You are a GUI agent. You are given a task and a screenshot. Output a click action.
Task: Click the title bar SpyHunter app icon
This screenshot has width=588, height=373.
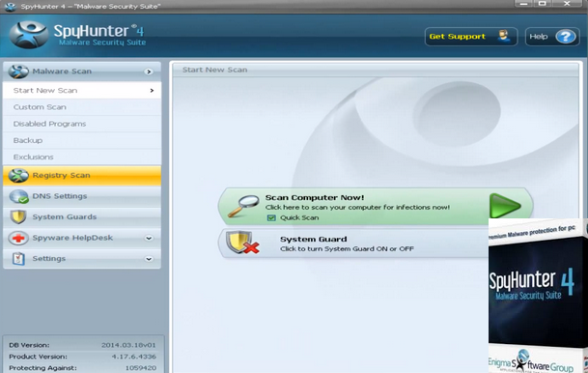pyautogui.click(x=10, y=7)
